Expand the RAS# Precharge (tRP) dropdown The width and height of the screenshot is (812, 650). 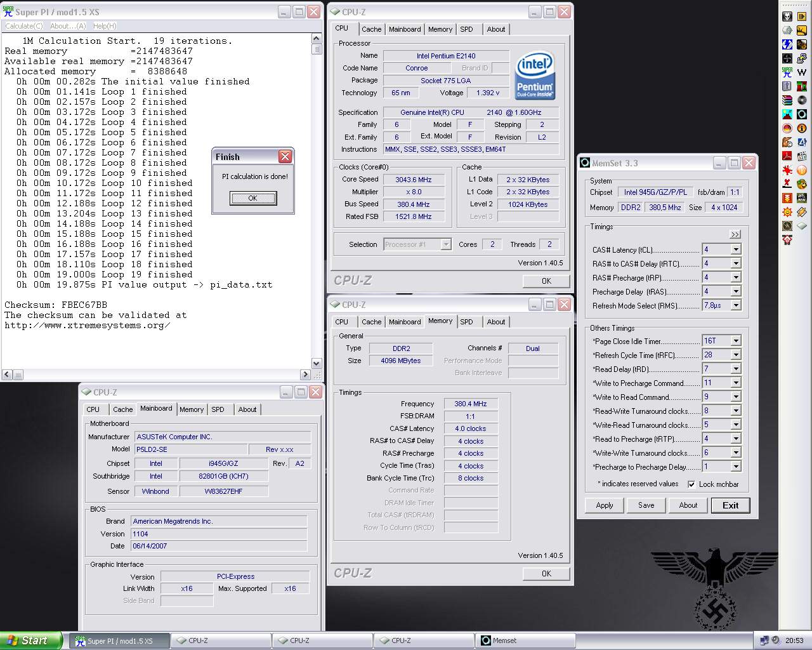736,277
